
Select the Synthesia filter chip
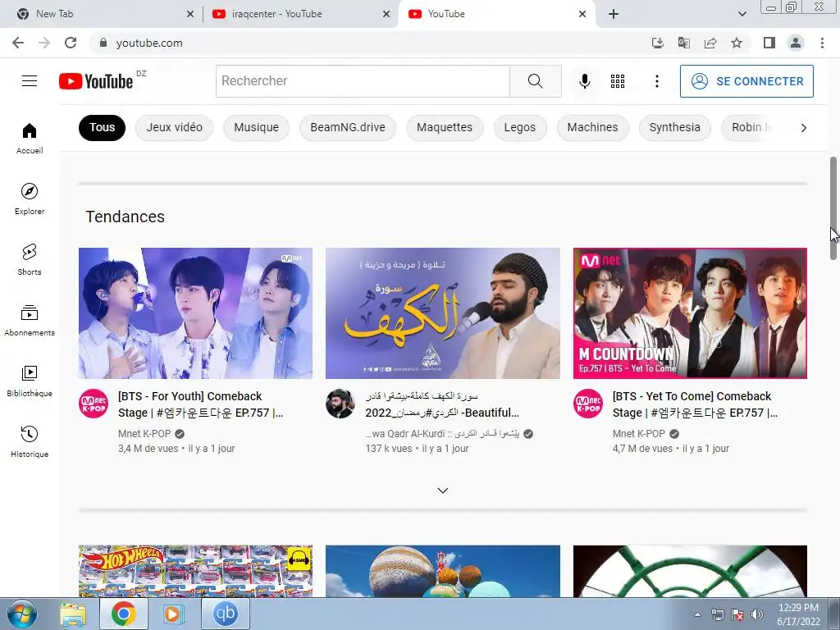pyautogui.click(x=674, y=127)
